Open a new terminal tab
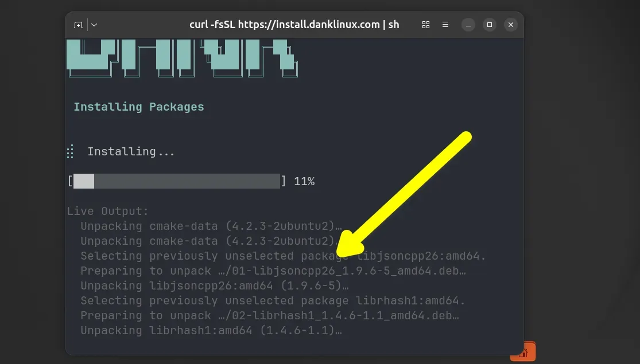The height and width of the screenshot is (364, 640). (x=79, y=25)
